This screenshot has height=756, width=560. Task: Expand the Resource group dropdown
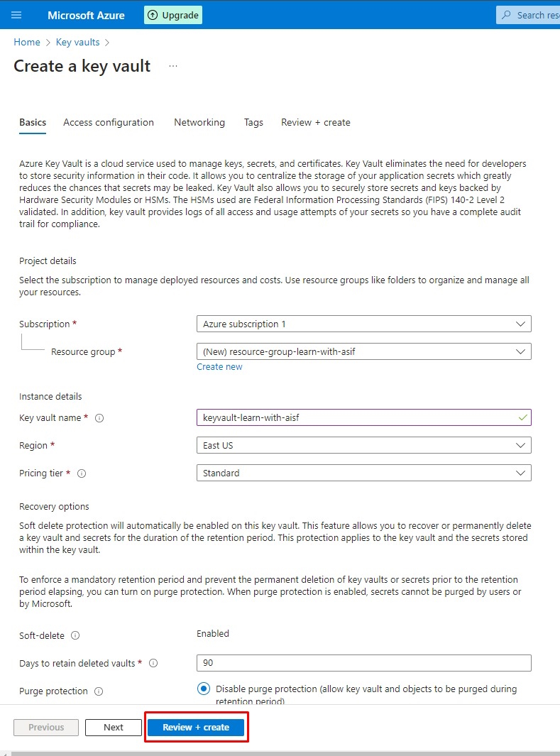[363, 351]
